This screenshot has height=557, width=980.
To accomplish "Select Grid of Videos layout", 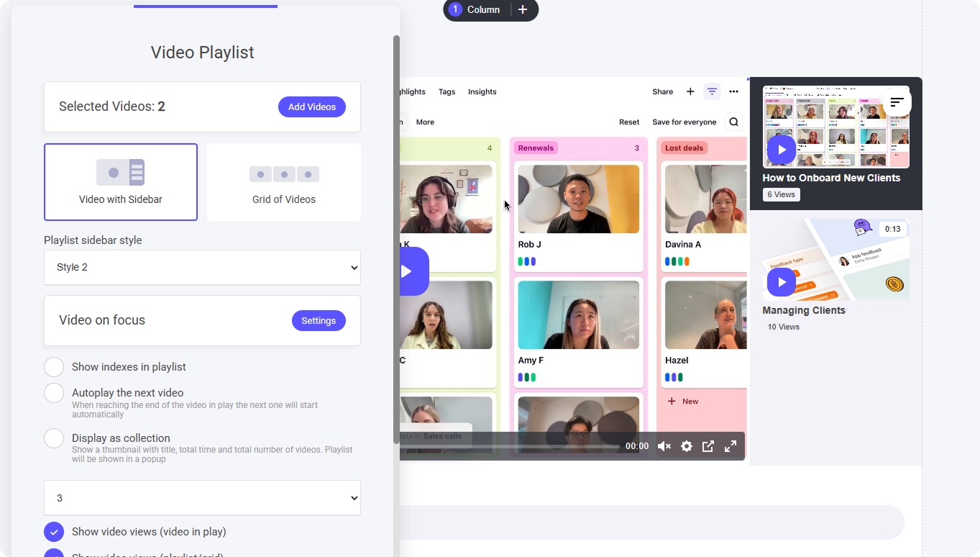I will (x=284, y=182).
